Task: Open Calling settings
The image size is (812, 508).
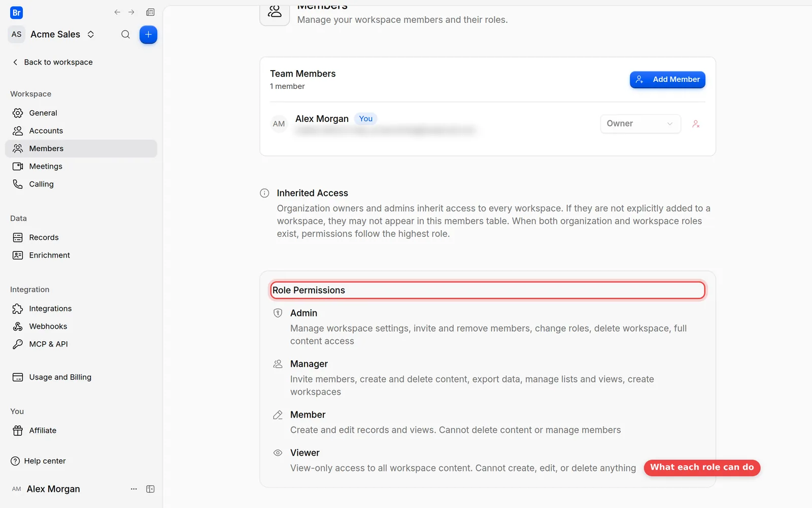Action: [x=81, y=184]
